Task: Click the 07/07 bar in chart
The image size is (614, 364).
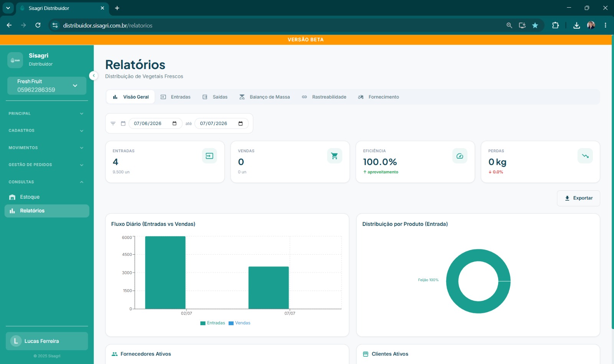Action: [269, 288]
